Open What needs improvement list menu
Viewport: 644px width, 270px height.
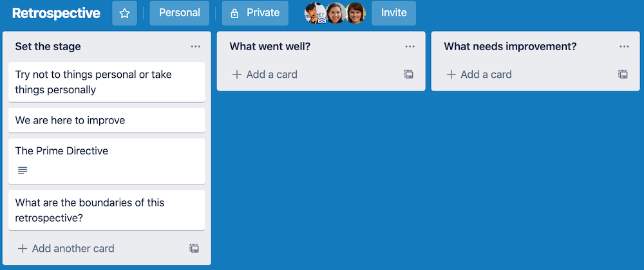click(x=624, y=47)
